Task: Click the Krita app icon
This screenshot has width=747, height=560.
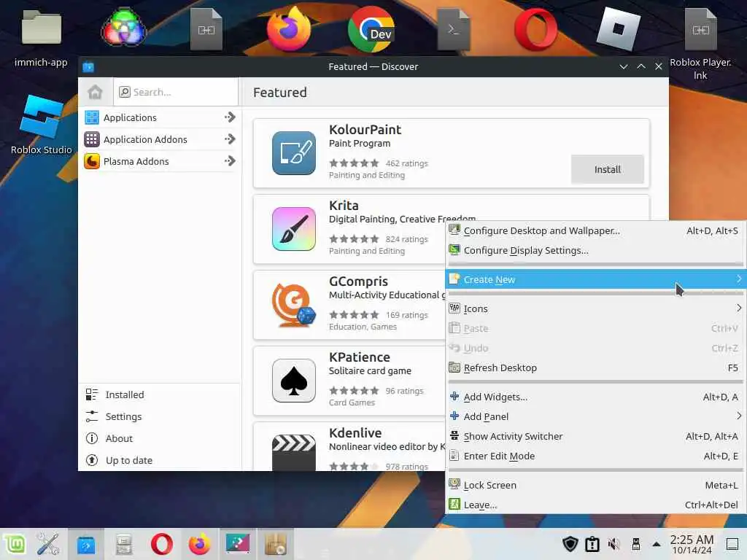Action: tap(293, 228)
